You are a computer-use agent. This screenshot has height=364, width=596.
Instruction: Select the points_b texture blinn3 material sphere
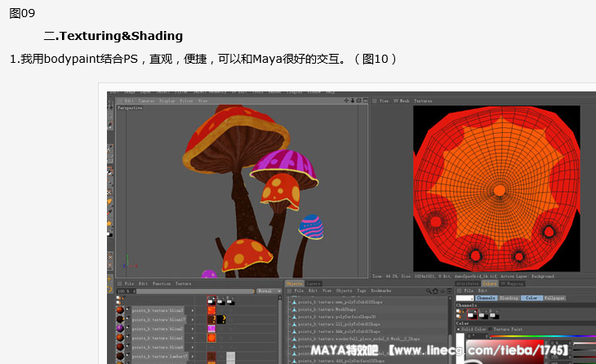[x=120, y=310]
